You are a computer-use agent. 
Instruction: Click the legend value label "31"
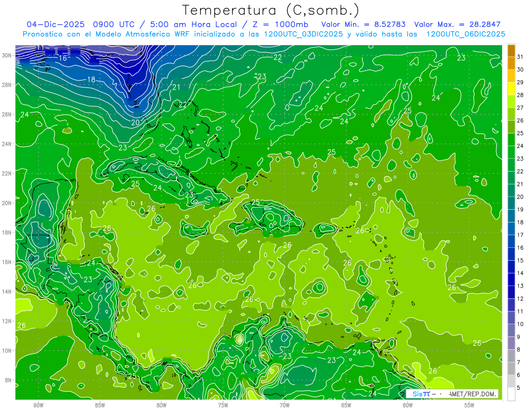pos(520,57)
